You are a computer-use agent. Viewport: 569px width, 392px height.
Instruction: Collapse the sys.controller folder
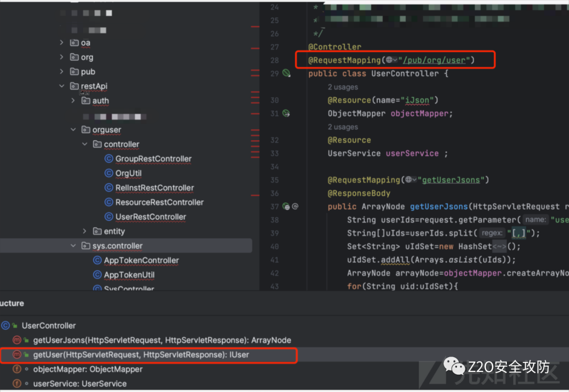point(73,246)
